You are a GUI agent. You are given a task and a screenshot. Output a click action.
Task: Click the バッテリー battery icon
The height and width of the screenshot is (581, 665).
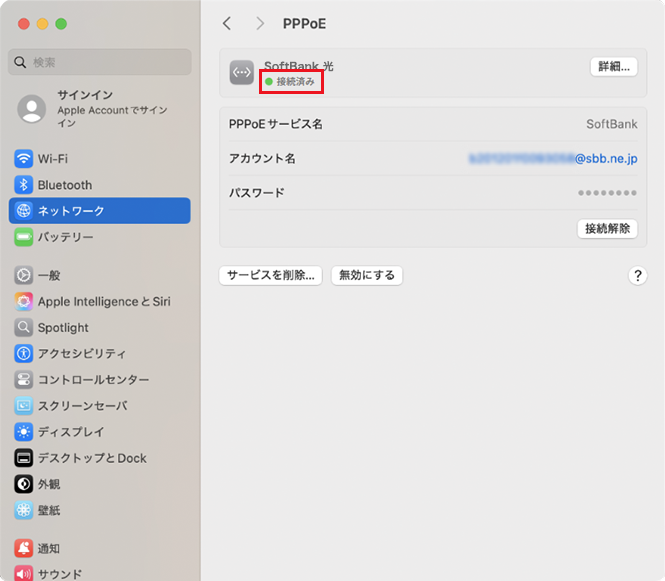[24, 237]
